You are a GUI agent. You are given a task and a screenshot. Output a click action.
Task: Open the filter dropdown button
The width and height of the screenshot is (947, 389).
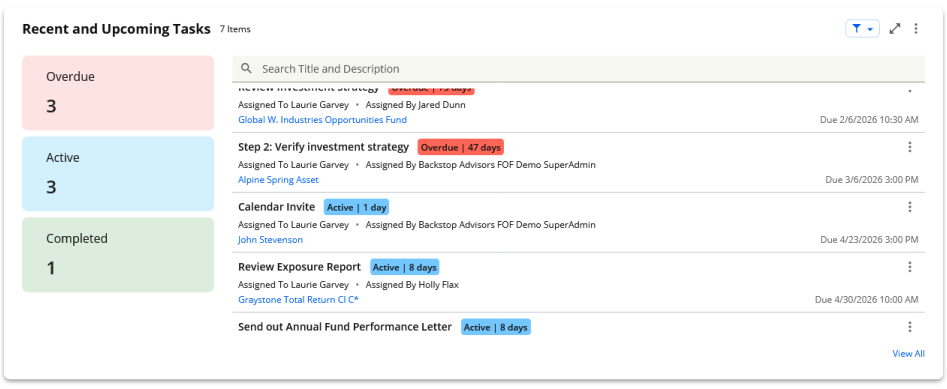[862, 28]
